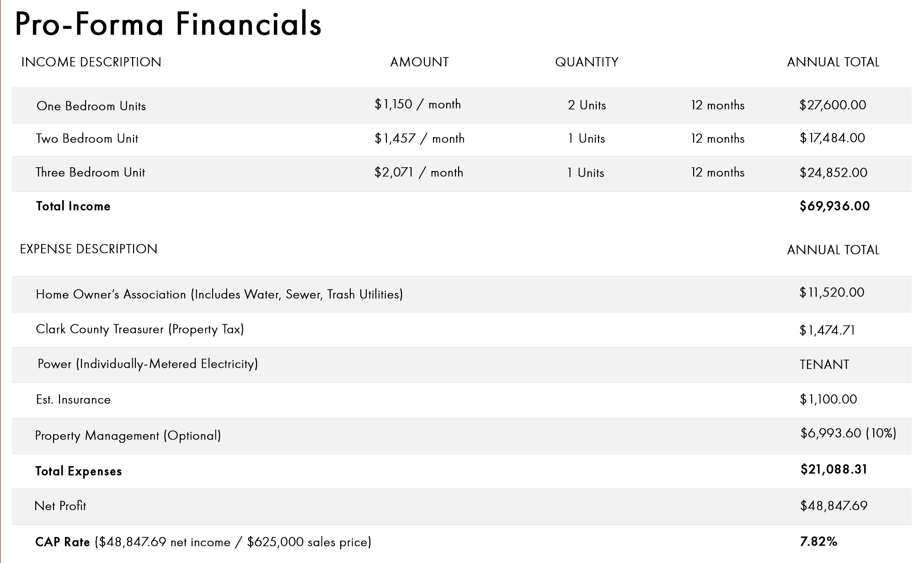
Task: Select the EXPENSE DESCRIPTION header
Action: click(89, 249)
